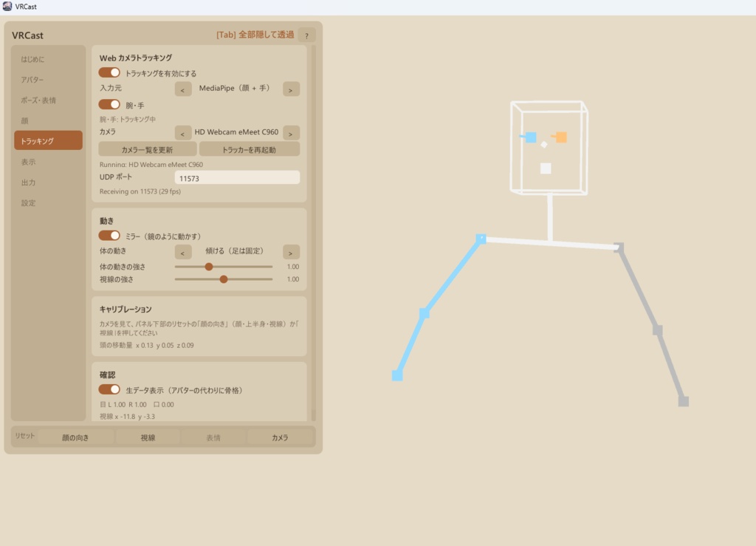Go to the アバター sidebar section

(48, 80)
